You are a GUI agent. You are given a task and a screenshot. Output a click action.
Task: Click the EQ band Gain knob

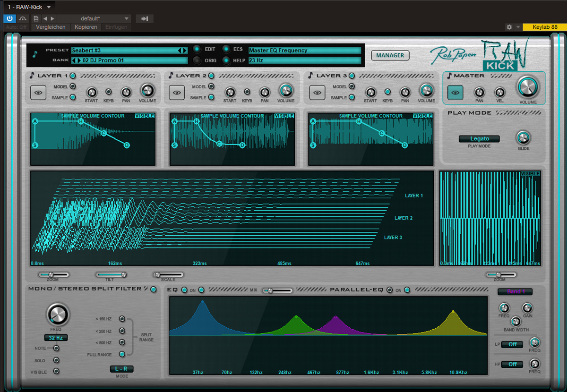point(527,308)
